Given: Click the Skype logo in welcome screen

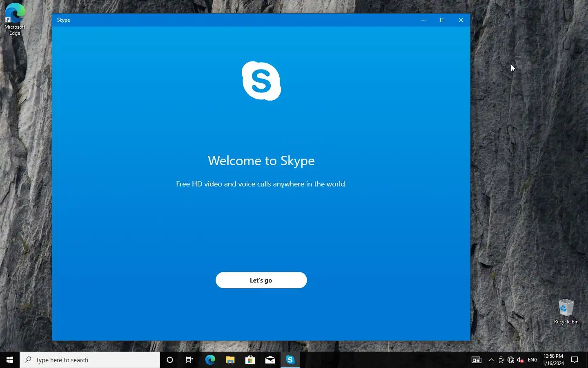Looking at the screenshot, I should pos(261,81).
